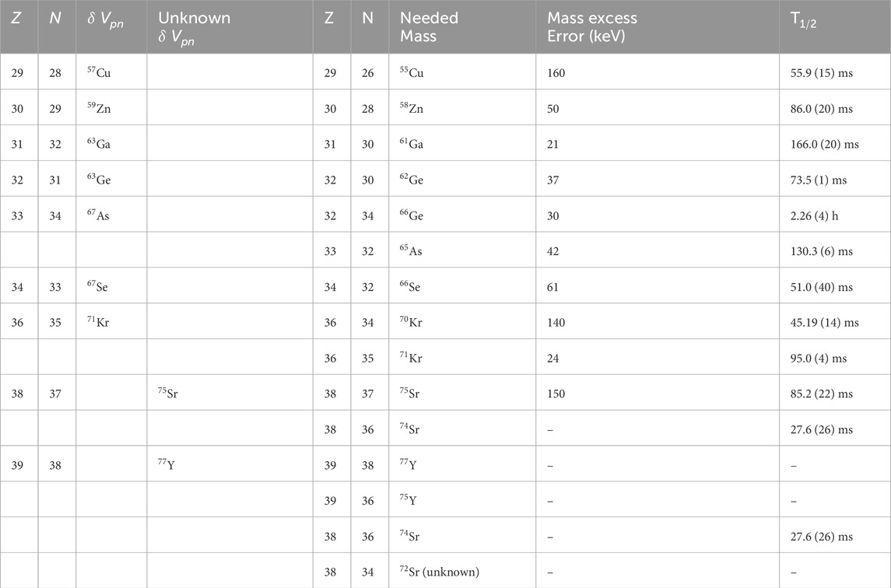891x588 pixels.
Task: Select the mass excess error value 160
Action: tap(556, 73)
